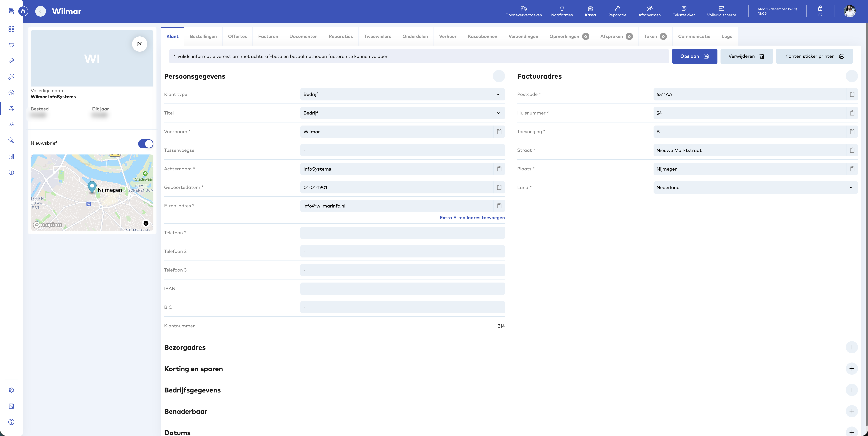Expand the Bedrijfsgegevens section
The height and width of the screenshot is (436, 868).
point(852,390)
